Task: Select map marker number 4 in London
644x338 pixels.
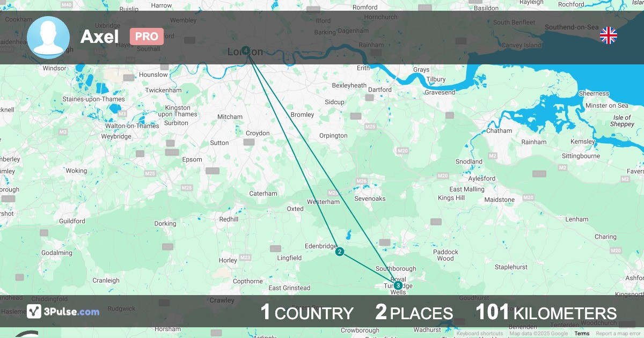Action: [245, 50]
